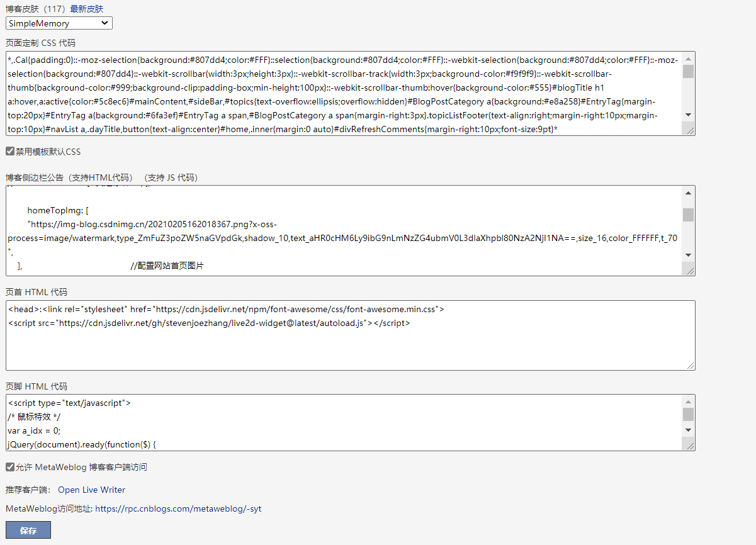Click the //配置网站首页图片 comment line
756x545 pixels.
coord(167,266)
